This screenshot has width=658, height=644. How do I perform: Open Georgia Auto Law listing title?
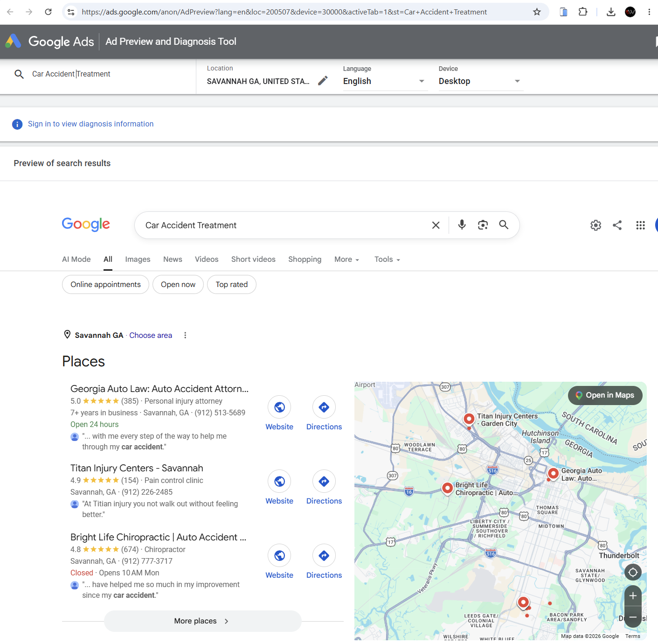click(x=159, y=389)
